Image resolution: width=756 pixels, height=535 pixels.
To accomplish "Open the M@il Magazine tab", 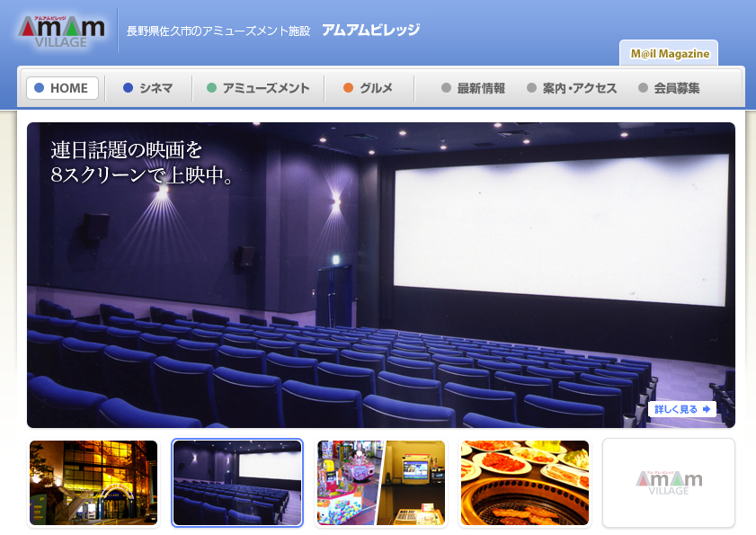I will tap(670, 54).
